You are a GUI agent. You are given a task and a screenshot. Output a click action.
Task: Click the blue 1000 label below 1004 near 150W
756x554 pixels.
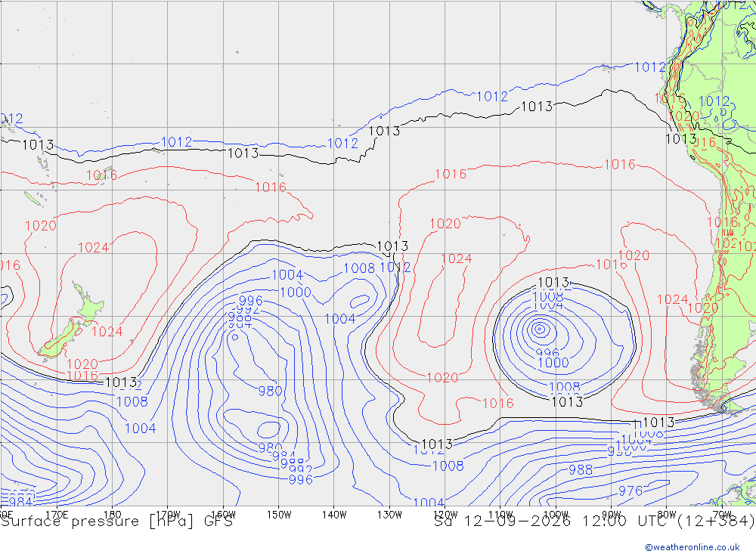(x=295, y=292)
